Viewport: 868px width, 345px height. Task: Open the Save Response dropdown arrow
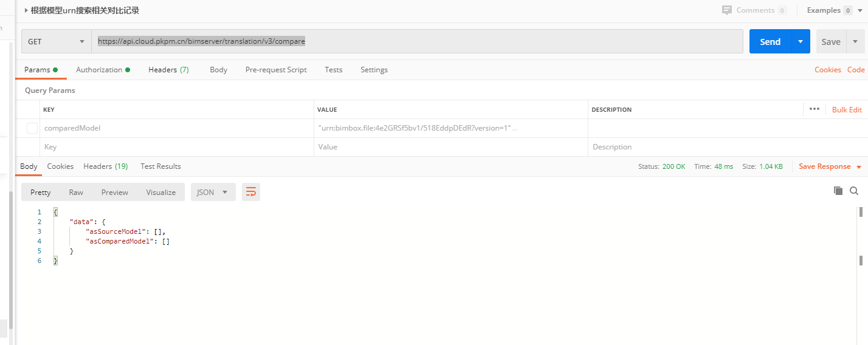click(859, 167)
